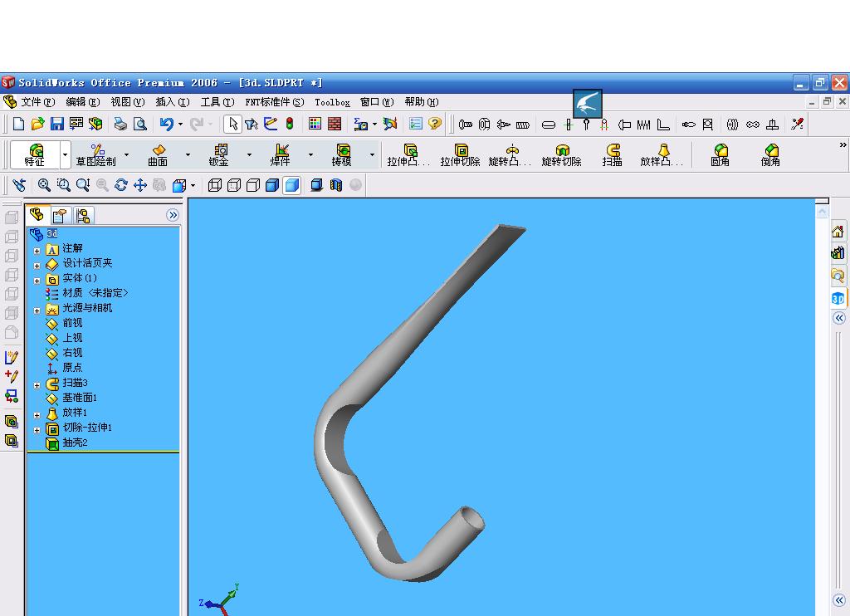This screenshot has height=616, width=850.
Task: Toggle Hidden Lines Removed display mode
Action: tap(253, 185)
